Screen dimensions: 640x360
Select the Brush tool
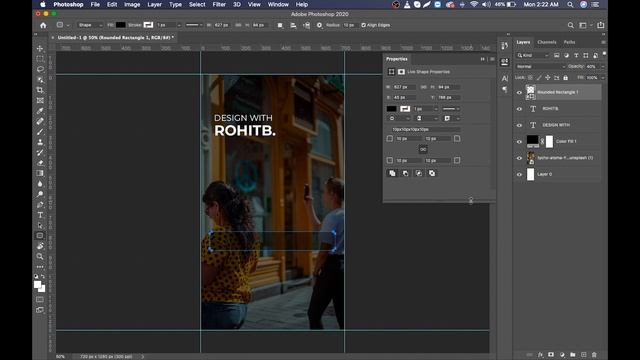40,132
